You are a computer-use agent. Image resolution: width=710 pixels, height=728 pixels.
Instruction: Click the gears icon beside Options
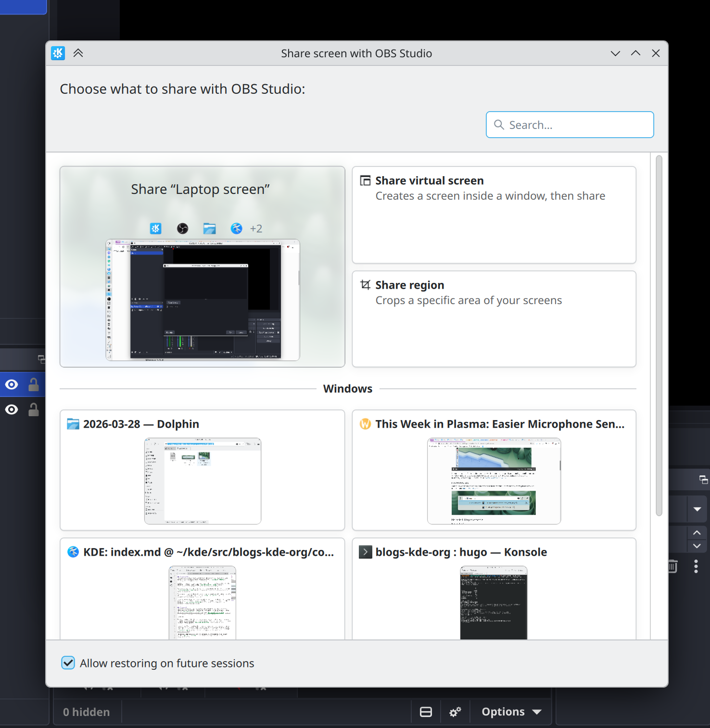click(x=455, y=712)
